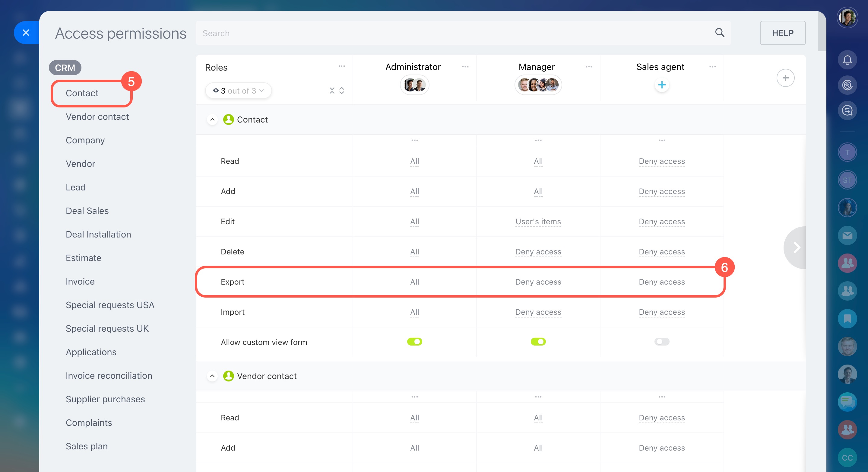Collapse the Vendor contact section

coord(212,376)
